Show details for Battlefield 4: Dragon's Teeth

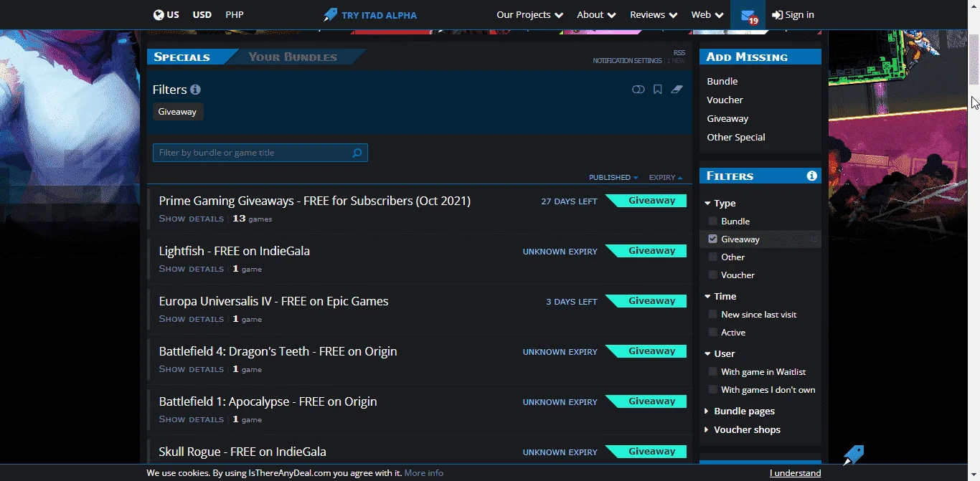pyautogui.click(x=192, y=369)
